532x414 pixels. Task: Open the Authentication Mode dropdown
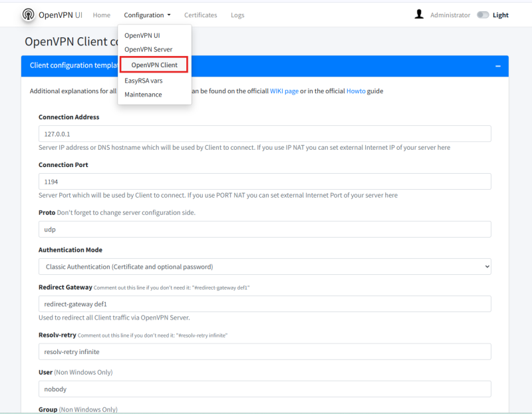pos(265,267)
